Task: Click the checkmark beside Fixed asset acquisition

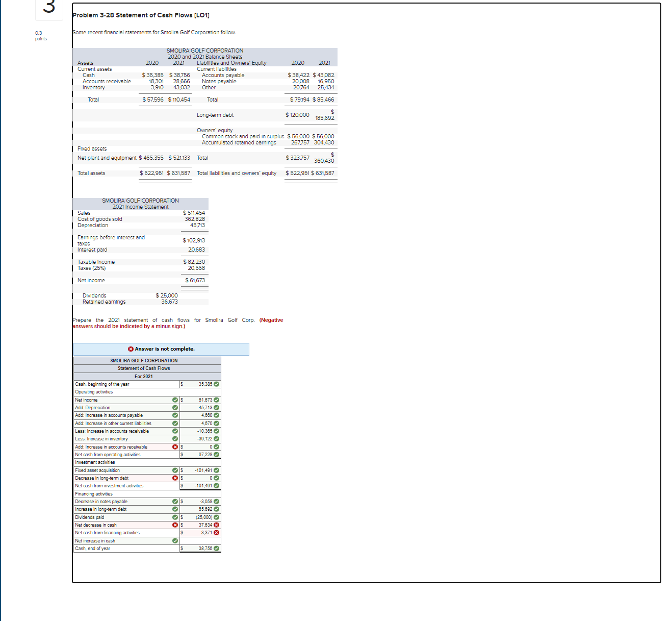Action: [x=174, y=470]
